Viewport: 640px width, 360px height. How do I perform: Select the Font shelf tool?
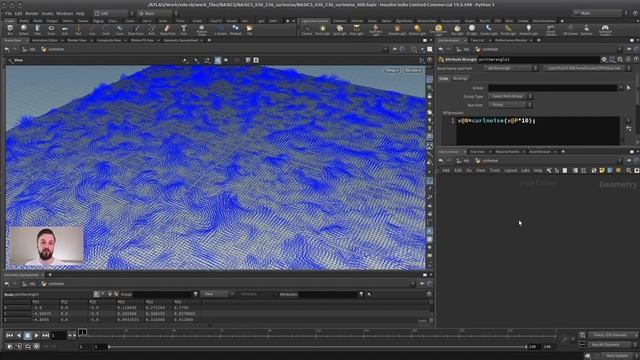click(x=184, y=29)
